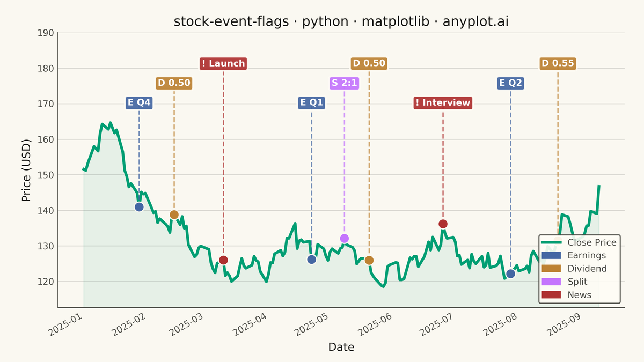Click the Date axis label
The width and height of the screenshot is (644, 362).
[x=341, y=347]
